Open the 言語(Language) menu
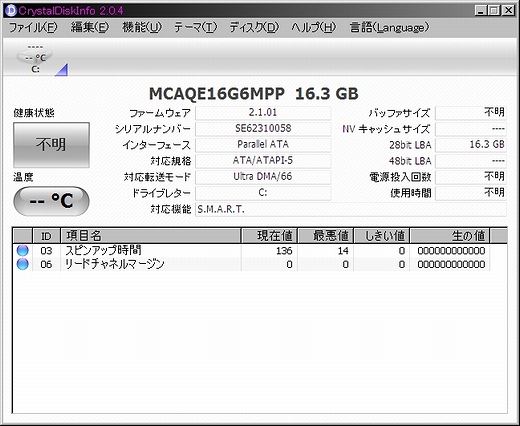The width and height of the screenshot is (520, 426). pyautogui.click(x=389, y=27)
